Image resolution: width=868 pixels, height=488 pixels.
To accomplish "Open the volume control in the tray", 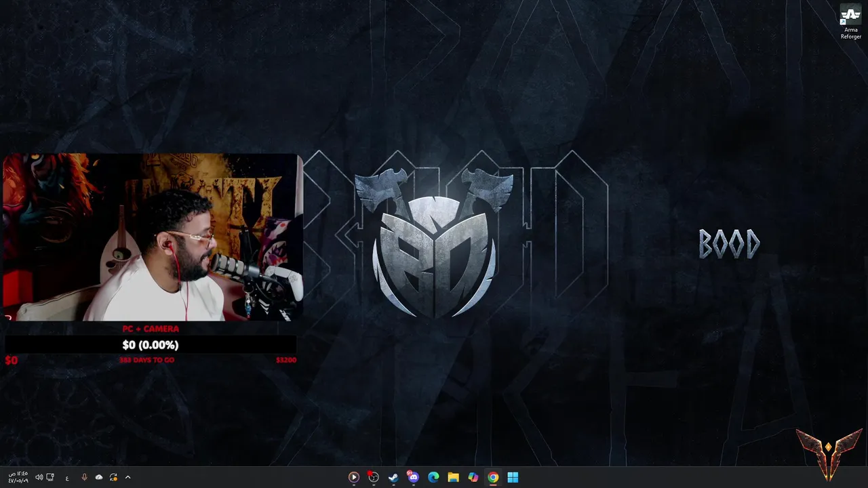I will pyautogui.click(x=39, y=477).
